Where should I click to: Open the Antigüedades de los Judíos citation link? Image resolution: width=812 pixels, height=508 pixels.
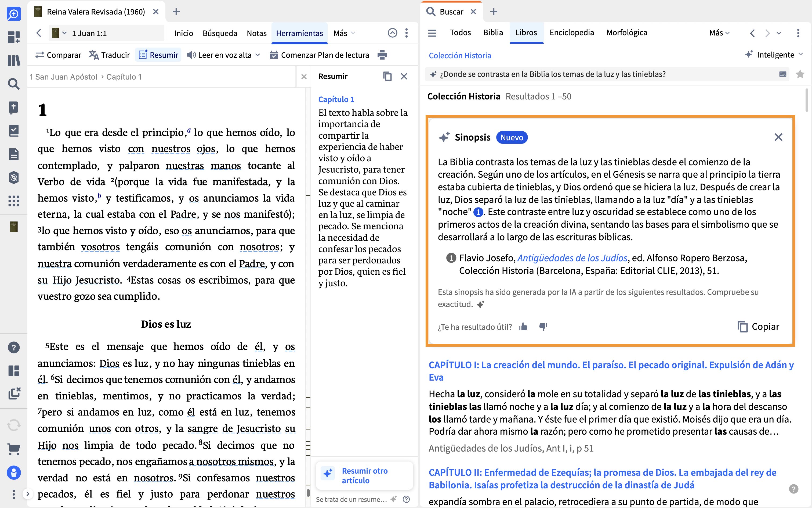tap(572, 258)
